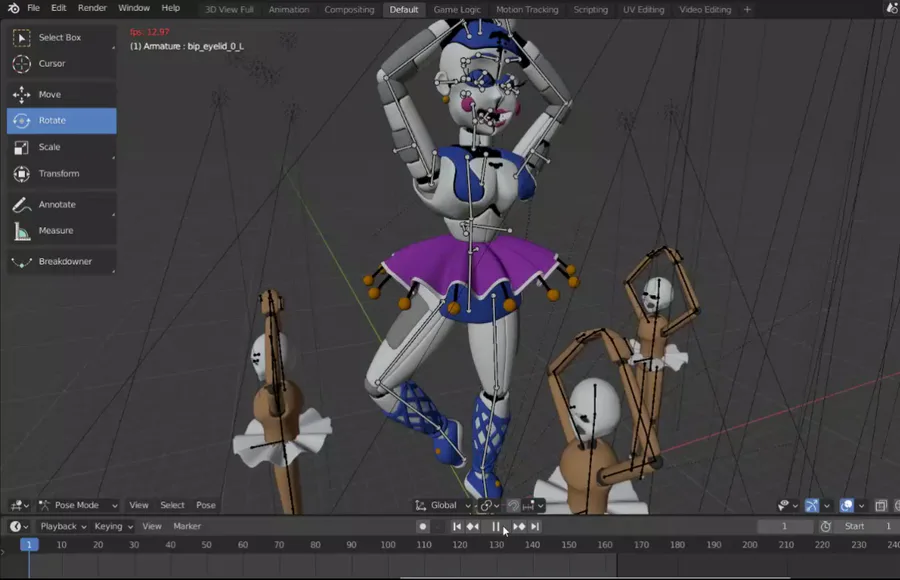Screen dimensions: 900x580
Task: Switch to the Game Logic workspace
Action: (457, 10)
